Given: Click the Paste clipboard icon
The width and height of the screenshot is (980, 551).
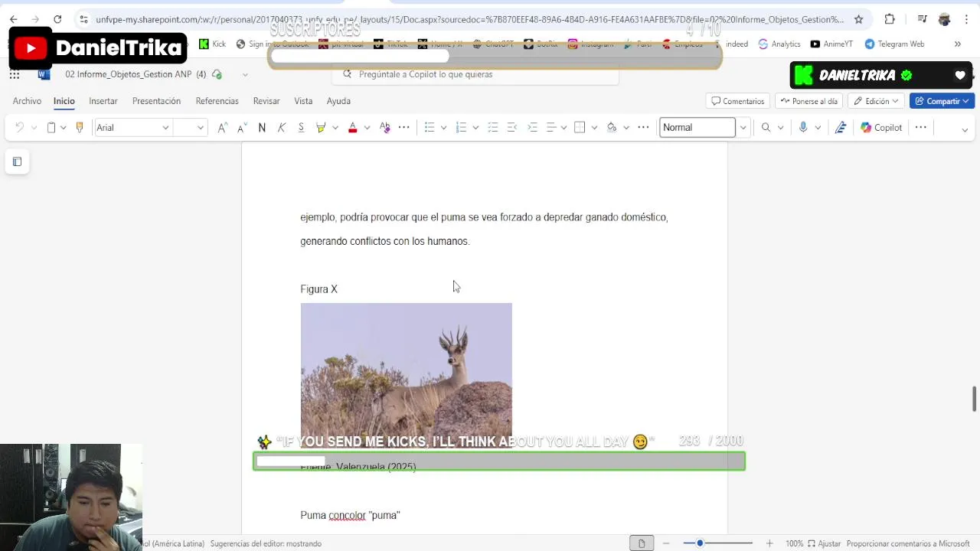Looking at the screenshot, I should (51, 128).
